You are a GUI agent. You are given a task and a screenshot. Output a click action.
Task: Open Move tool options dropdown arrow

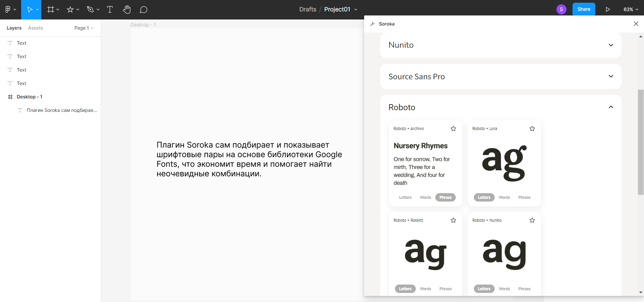(x=38, y=9)
